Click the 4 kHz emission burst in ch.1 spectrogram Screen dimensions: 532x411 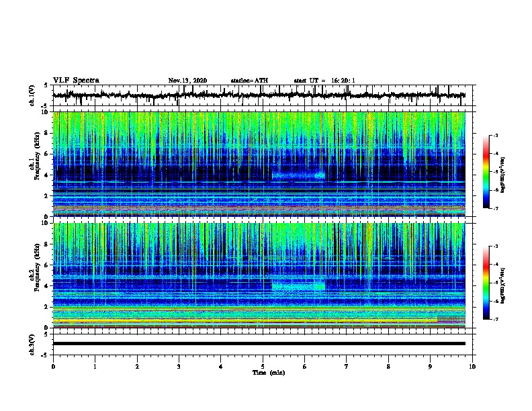(298, 175)
